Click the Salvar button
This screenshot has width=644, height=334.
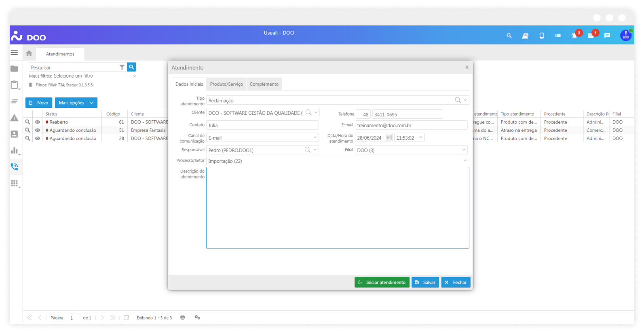(425, 282)
